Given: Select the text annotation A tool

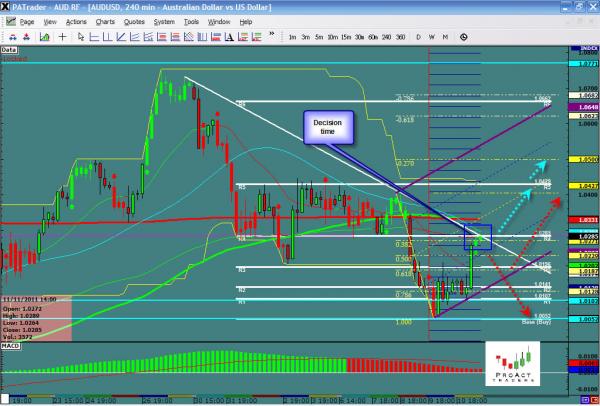Looking at the screenshot, I should [x=229, y=37].
